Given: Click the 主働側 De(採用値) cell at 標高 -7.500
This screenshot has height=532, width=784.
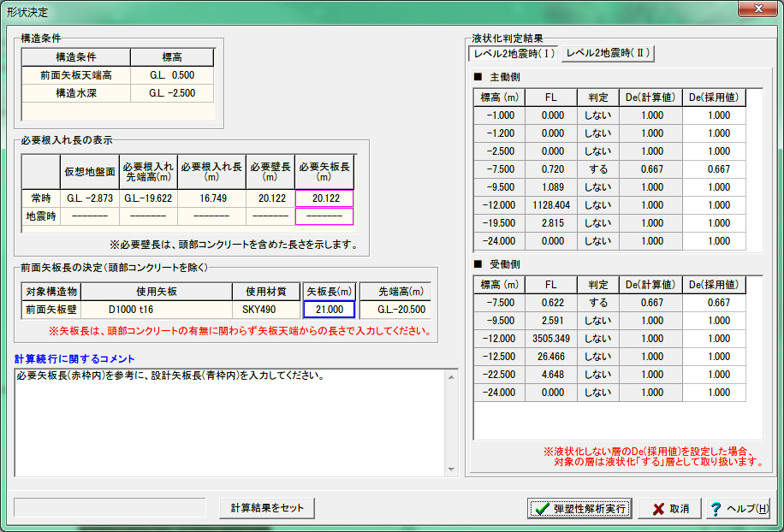Looking at the screenshot, I should pyautogui.click(x=713, y=169).
